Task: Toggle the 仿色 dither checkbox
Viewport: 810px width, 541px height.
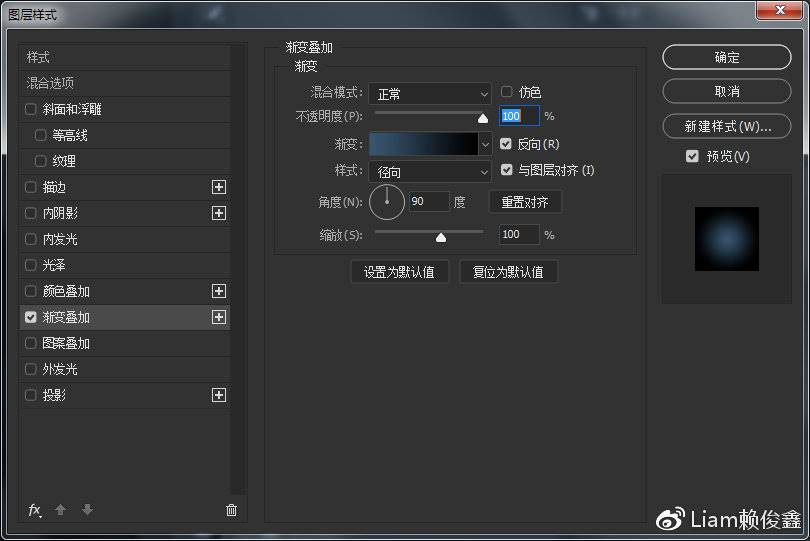Action: pyautogui.click(x=506, y=92)
